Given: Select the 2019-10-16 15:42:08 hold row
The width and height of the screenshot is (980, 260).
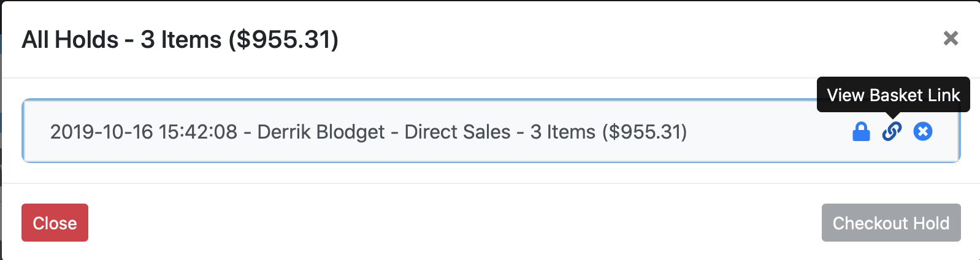Looking at the screenshot, I should click(x=491, y=131).
